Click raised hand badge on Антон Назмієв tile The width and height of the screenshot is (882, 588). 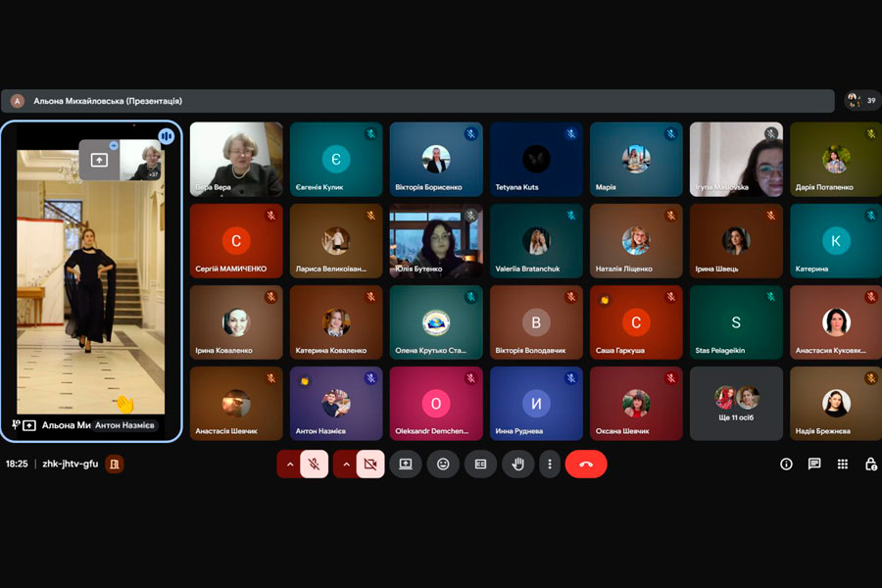pos(305,381)
